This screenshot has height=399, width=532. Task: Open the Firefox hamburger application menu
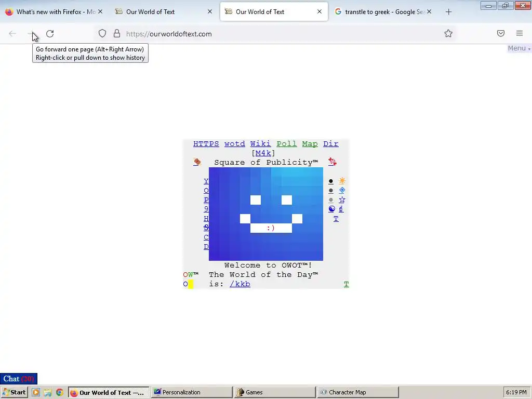519,33
